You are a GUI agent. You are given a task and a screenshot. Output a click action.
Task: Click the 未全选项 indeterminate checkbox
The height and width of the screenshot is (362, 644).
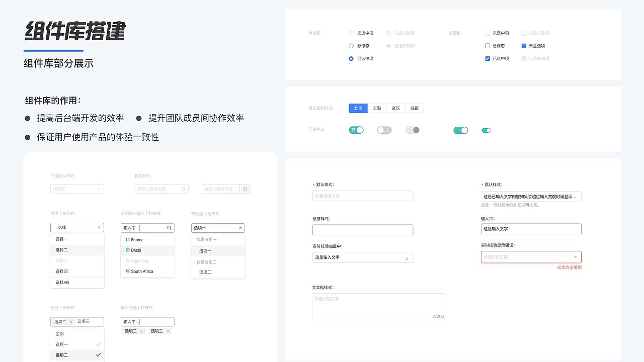524,46
